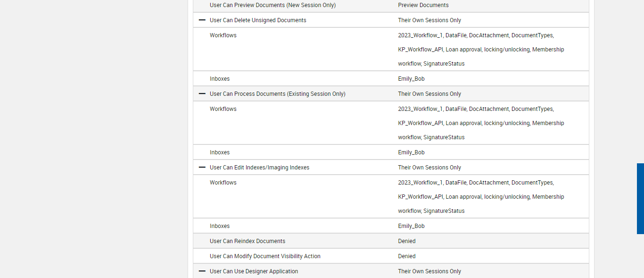Click Workflows label under Edit Indexes/Imaging Indexes
This screenshot has width=644, height=278.
pyautogui.click(x=223, y=183)
